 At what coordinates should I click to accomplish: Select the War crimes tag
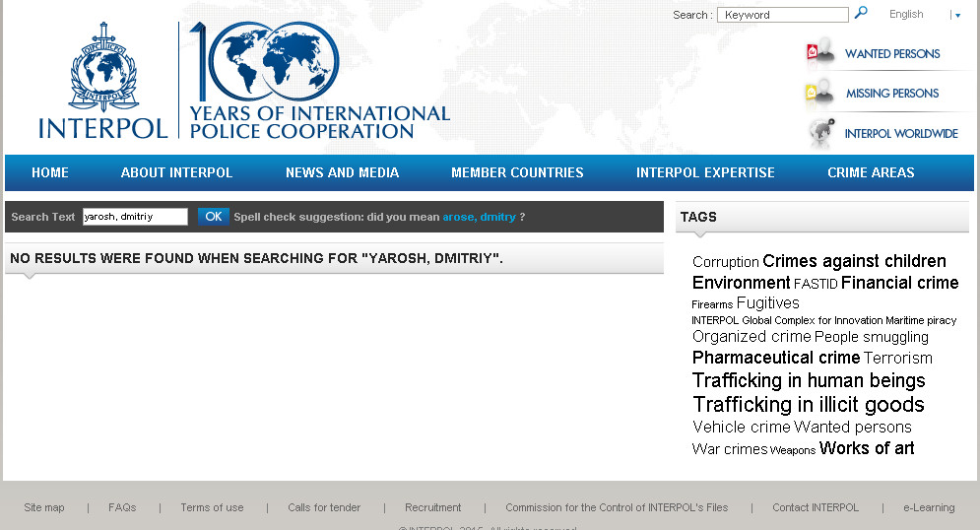[x=730, y=449]
